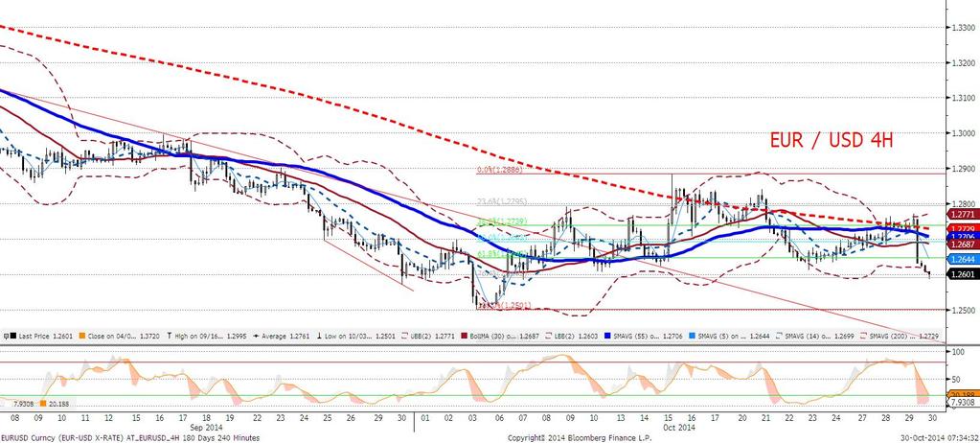Click the SMAVG (14) dashed-line legend icon
The width and height of the screenshot is (980, 443).
click(780, 336)
